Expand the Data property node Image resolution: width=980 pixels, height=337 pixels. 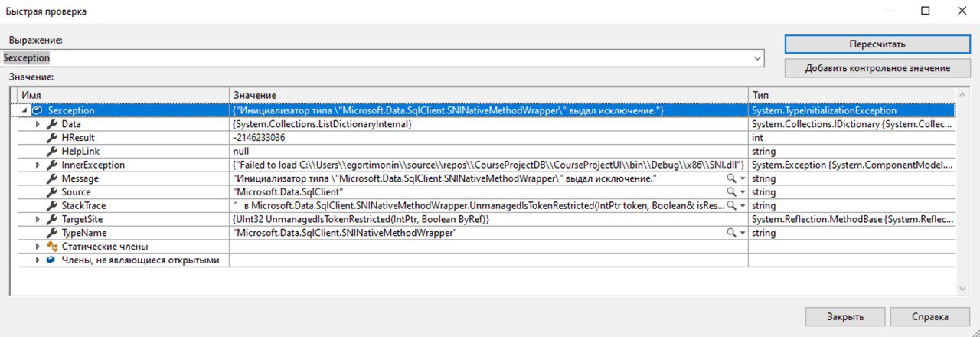[38, 124]
